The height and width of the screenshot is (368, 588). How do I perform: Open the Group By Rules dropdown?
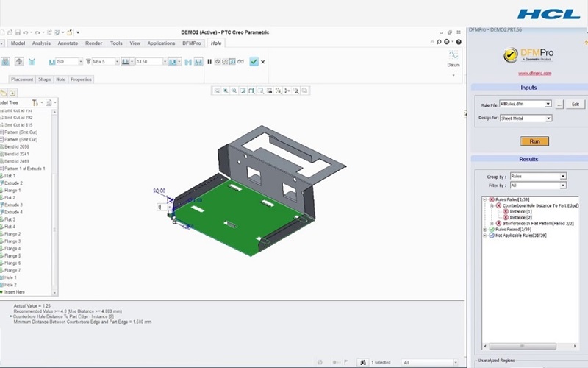point(563,176)
